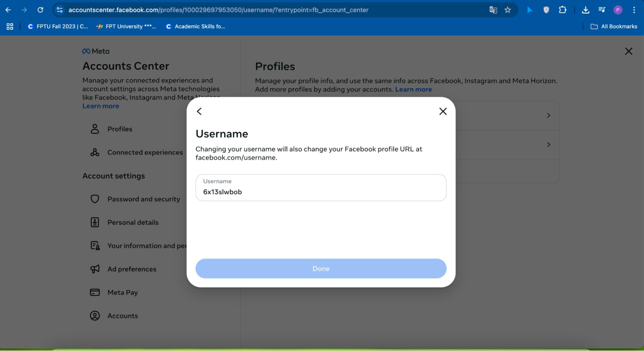Open the purple P profile avatar
The image size is (644, 351).
click(618, 10)
